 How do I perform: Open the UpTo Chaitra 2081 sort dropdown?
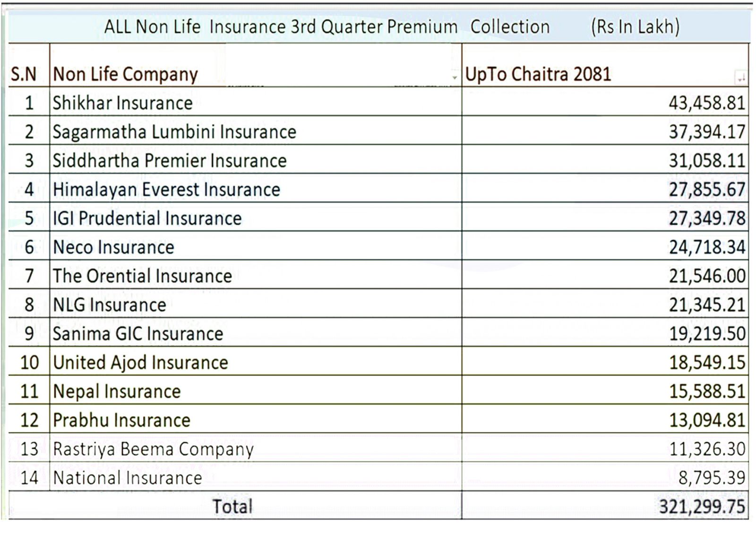[741, 77]
